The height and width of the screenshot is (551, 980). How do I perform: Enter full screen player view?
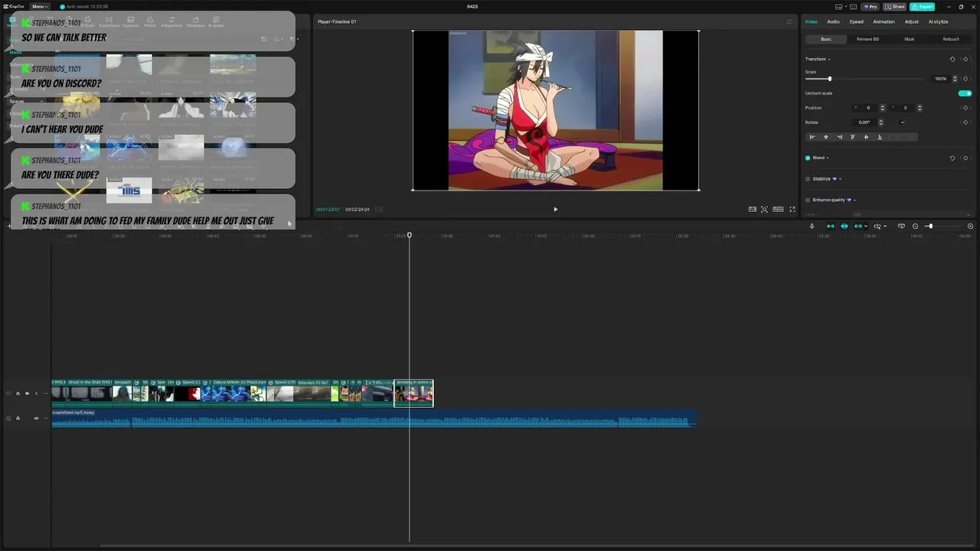click(x=792, y=209)
